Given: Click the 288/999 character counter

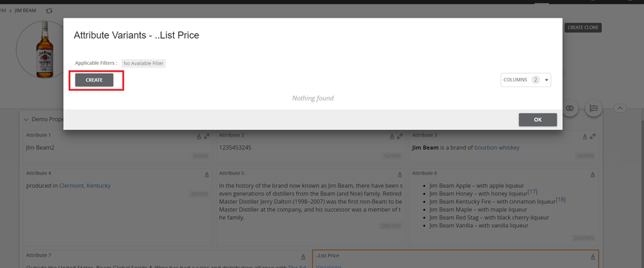Looking at the screenshot, I should point(390,226).
